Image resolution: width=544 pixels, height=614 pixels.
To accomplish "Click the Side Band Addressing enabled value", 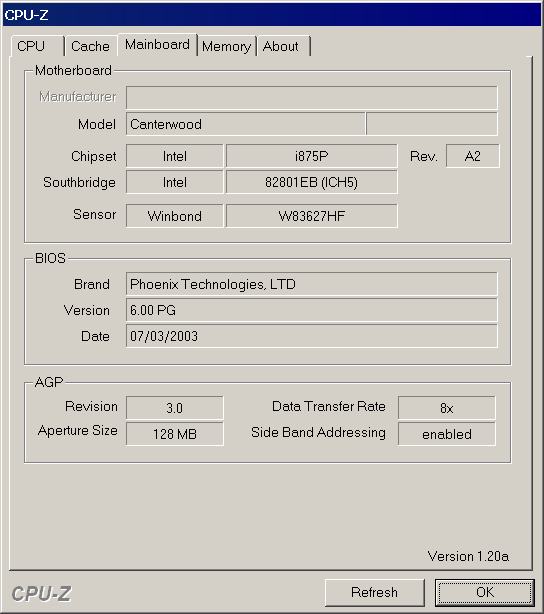I will point(447,434).
